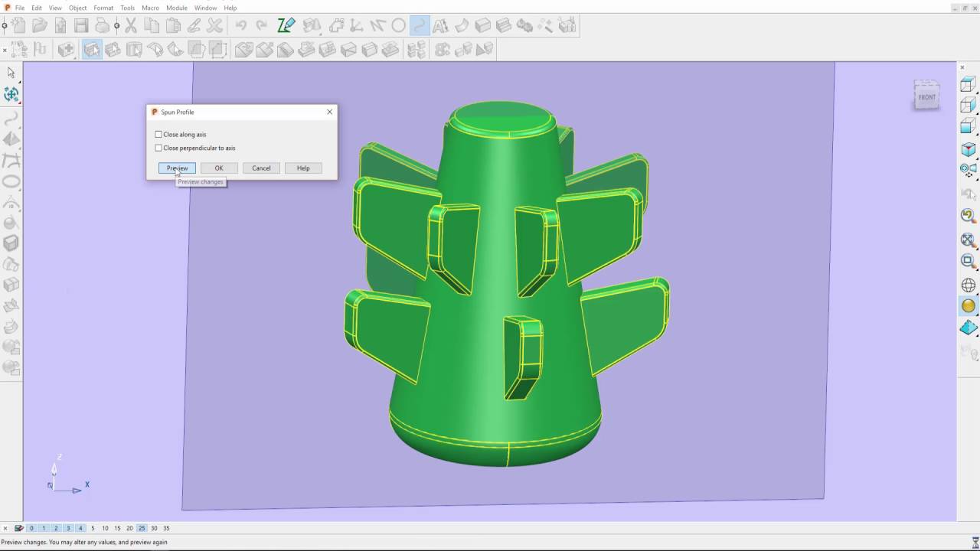Enable Close along axis checkbox
Screen dimensions: 980x551
point(158,135)
